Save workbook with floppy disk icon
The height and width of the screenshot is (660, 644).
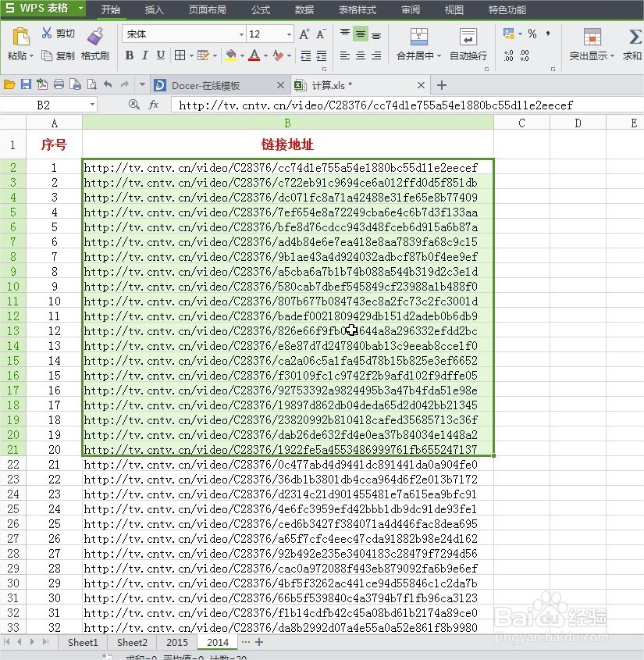(26, 85)
